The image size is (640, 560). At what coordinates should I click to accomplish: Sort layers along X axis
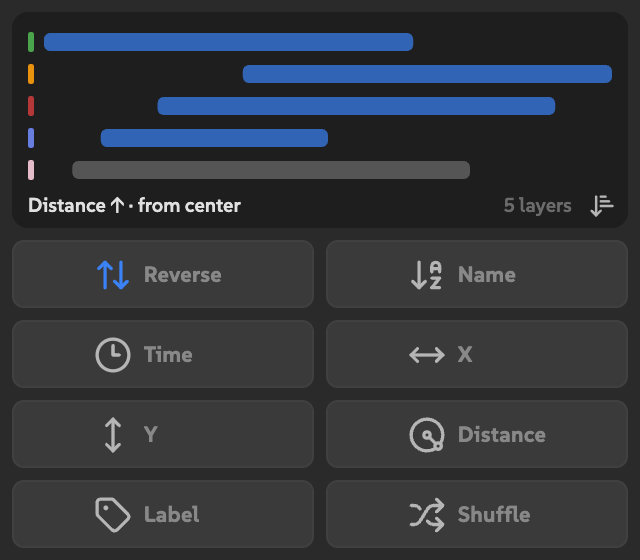[477, 354]
